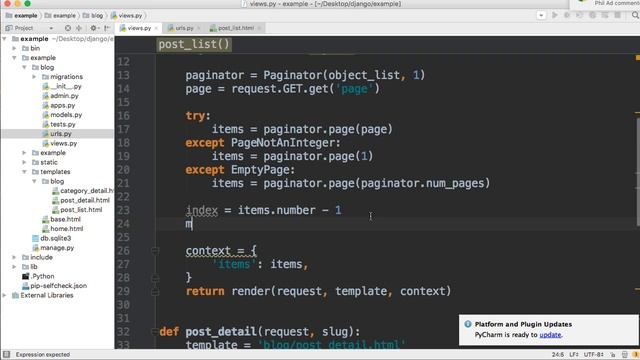Click the post_list() sticky breadcrumb

(194, 44)
